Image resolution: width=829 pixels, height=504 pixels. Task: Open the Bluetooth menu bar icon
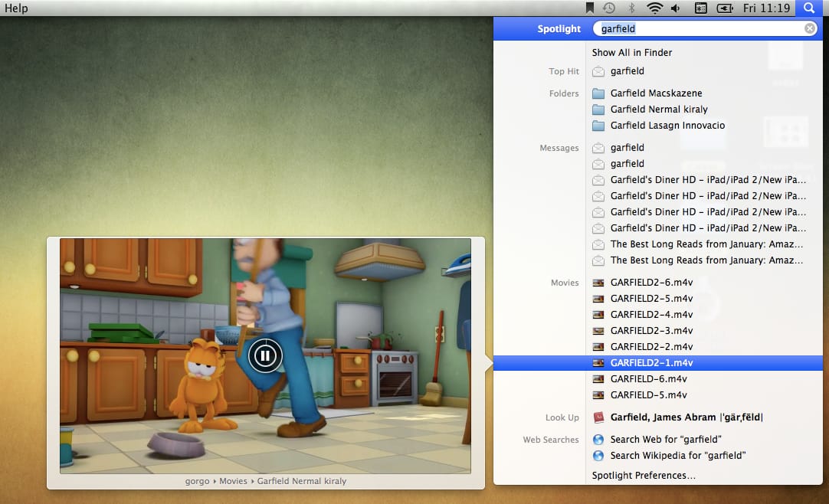click(631, 8)
